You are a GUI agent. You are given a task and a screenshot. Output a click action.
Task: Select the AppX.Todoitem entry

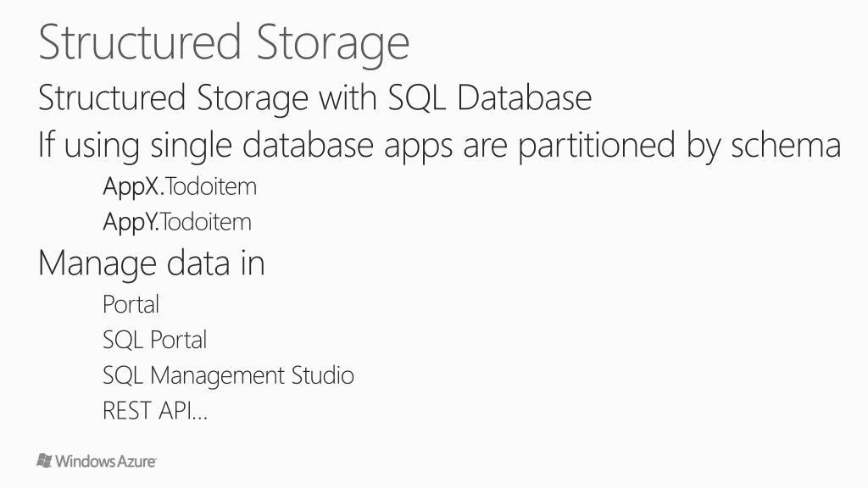(x=180, y=187)
